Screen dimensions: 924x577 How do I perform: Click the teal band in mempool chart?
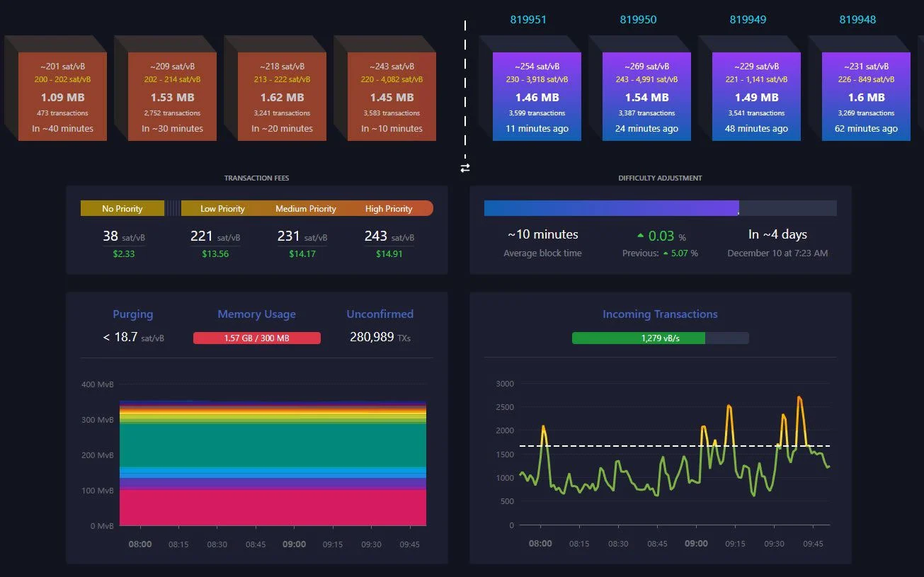coord(273,445)
